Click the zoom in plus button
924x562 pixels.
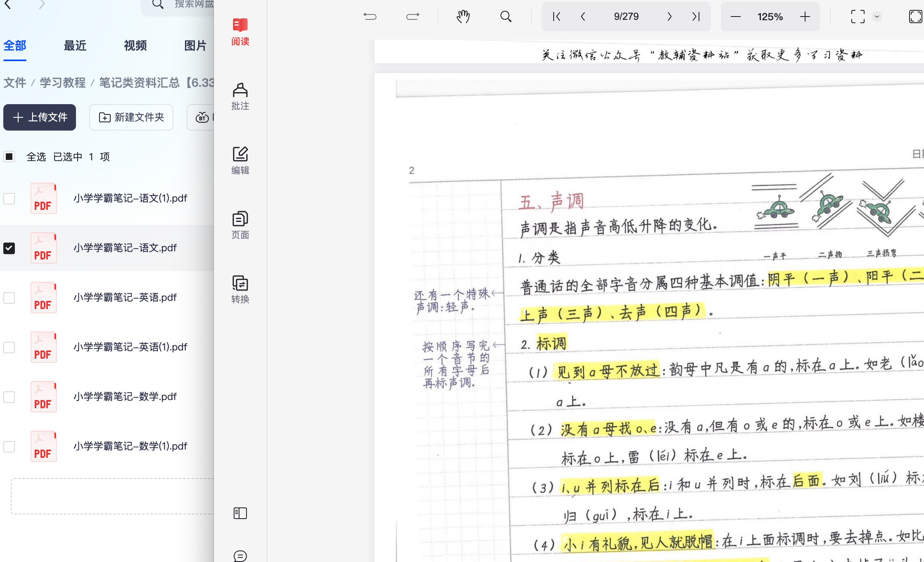pos(805,17)
